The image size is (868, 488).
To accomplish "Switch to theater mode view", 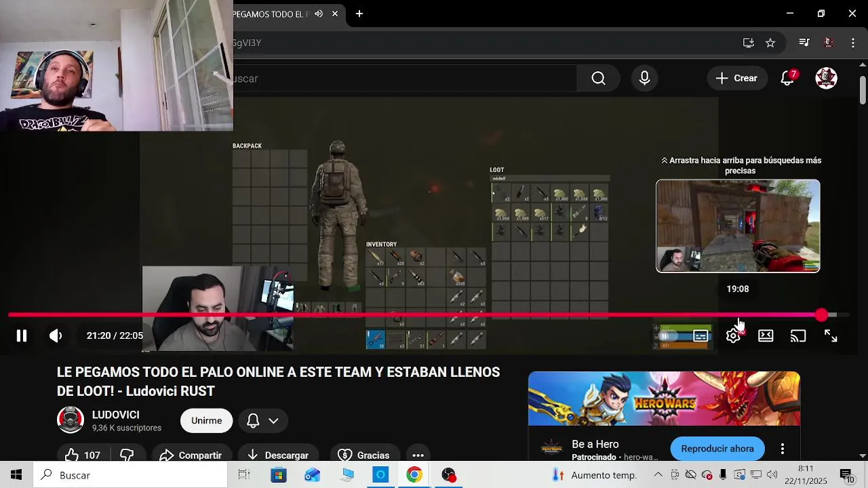I will pos(766,335).
